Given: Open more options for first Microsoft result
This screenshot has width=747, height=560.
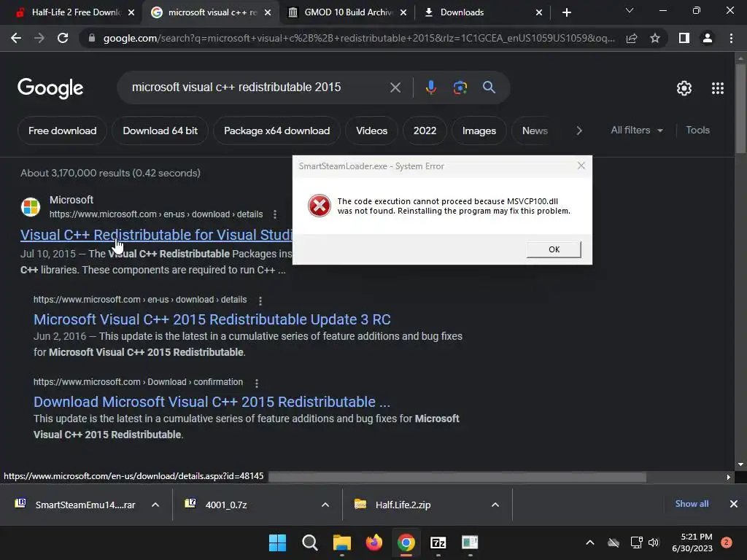Looking at the screenshot, I should coord(275,215).
